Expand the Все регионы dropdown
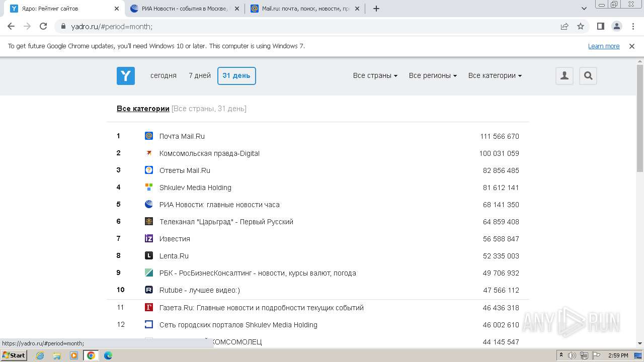This screenshot has width=644, height=362. click(433, 76)
